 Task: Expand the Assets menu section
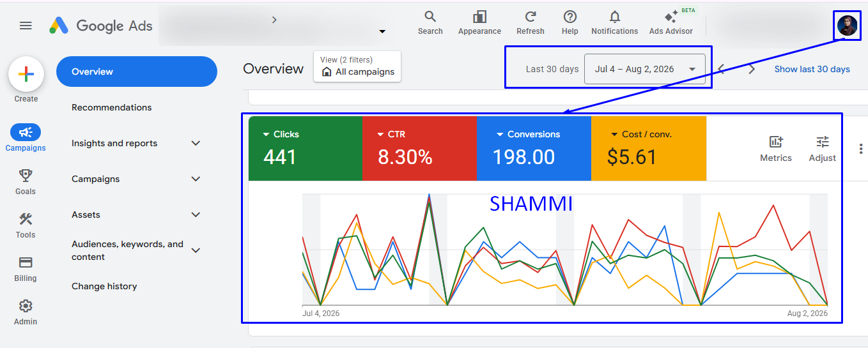click(196, 215)
